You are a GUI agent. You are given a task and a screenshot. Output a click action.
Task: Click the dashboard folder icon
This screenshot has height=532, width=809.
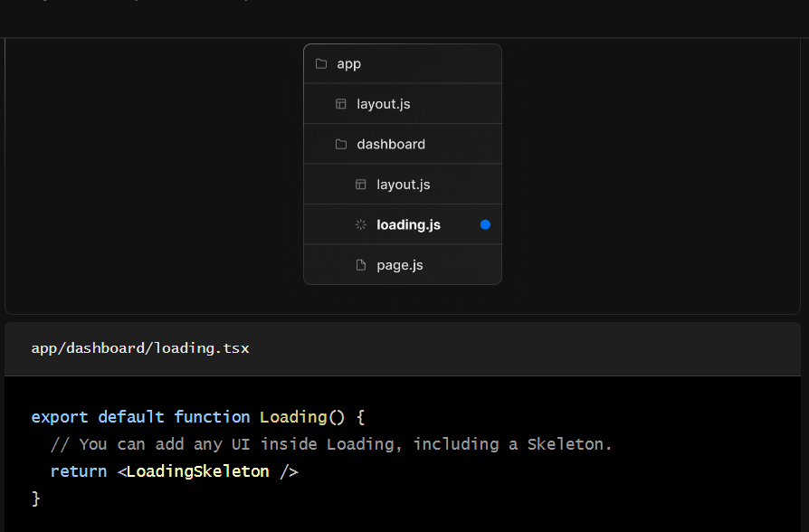pyautogui.click(x=340, y=145)
